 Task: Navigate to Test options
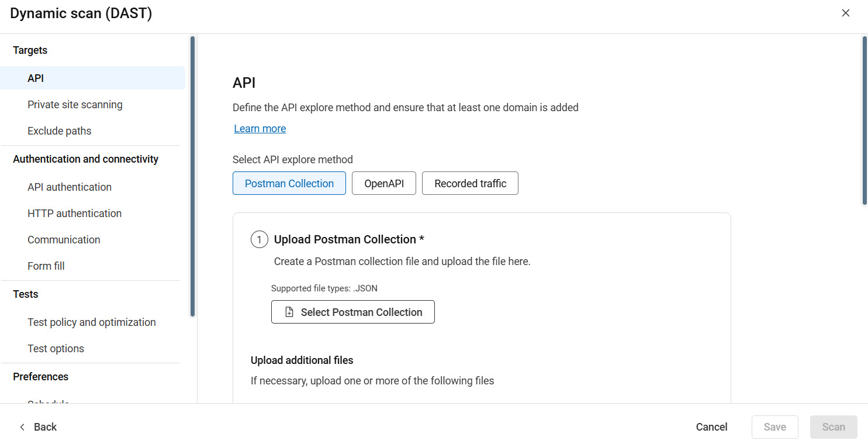(56, 348)
